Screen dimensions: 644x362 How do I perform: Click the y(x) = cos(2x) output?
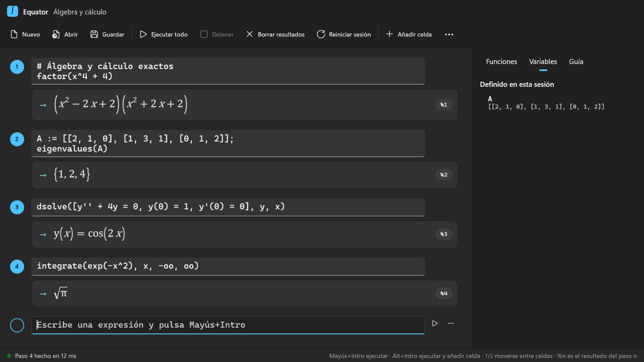coord(89,234)
